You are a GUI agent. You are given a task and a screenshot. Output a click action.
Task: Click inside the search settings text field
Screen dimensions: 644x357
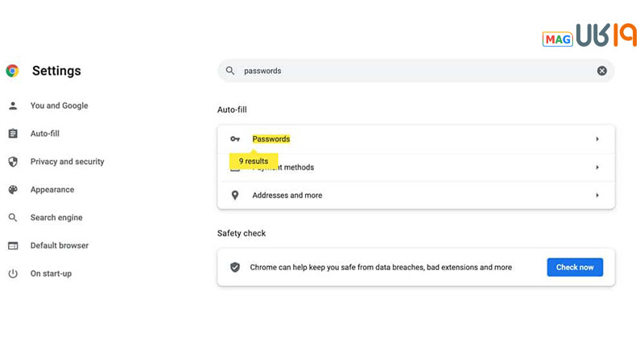tap(402, 71)
